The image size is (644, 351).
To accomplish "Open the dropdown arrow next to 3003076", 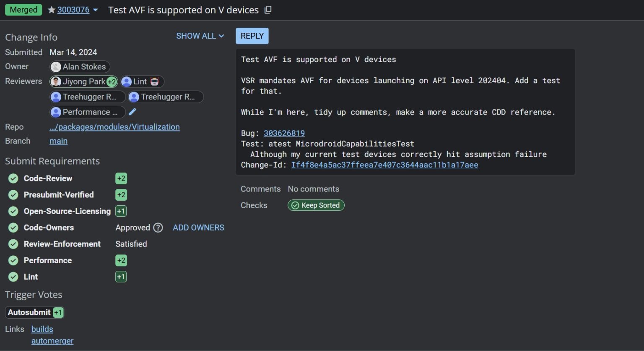I will 96,10.
